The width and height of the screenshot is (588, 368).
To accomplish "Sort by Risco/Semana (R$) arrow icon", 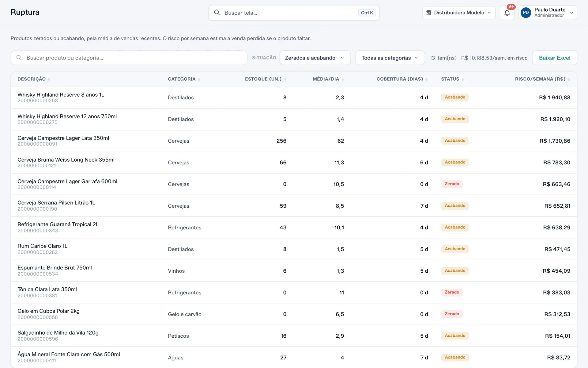I will point(569,79).
